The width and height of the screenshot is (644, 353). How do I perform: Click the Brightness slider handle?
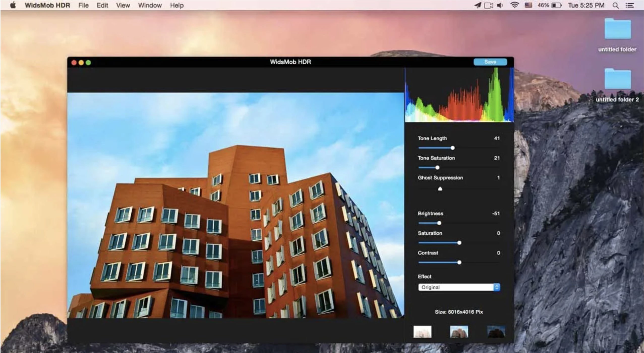pos(439,223)
